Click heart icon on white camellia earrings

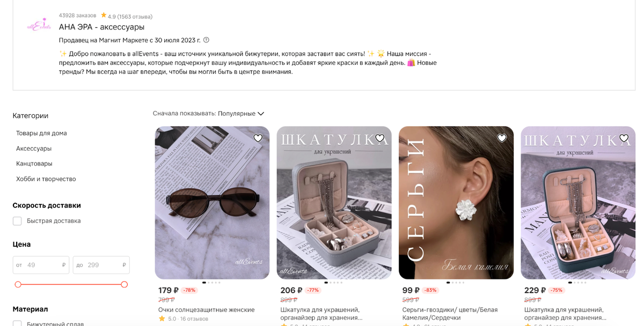click(x=502, y=138)
